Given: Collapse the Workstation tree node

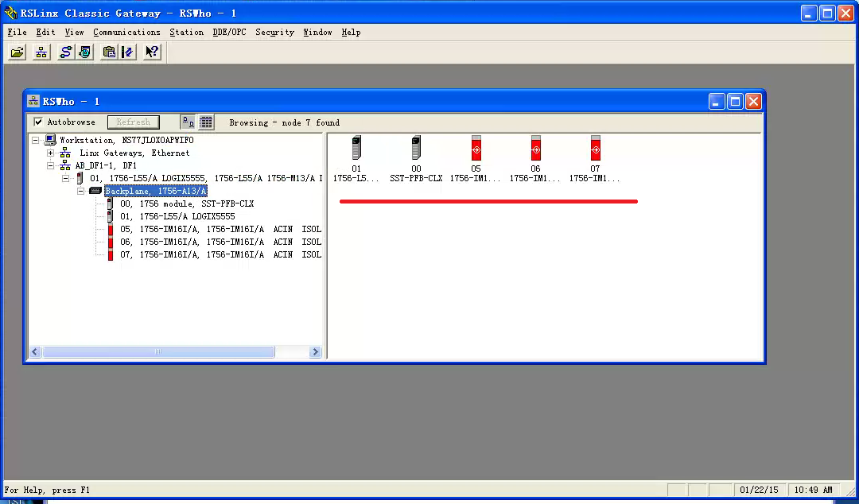Looking at the screenshot, I should point(36,141).
